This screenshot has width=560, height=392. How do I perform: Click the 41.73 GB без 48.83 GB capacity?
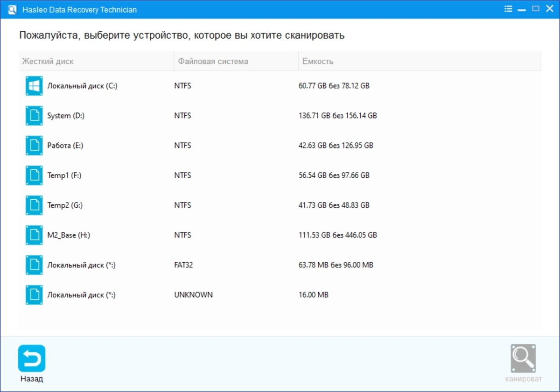pos(334,205)
